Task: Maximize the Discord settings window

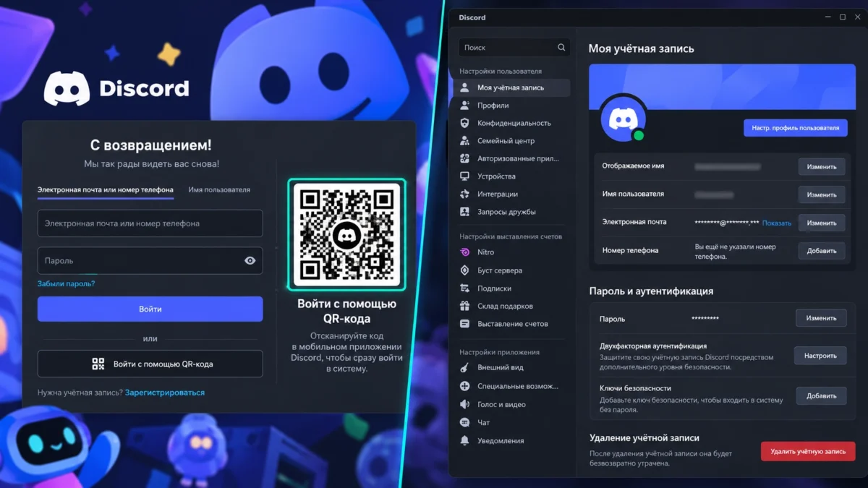Action: click(843, 17)
